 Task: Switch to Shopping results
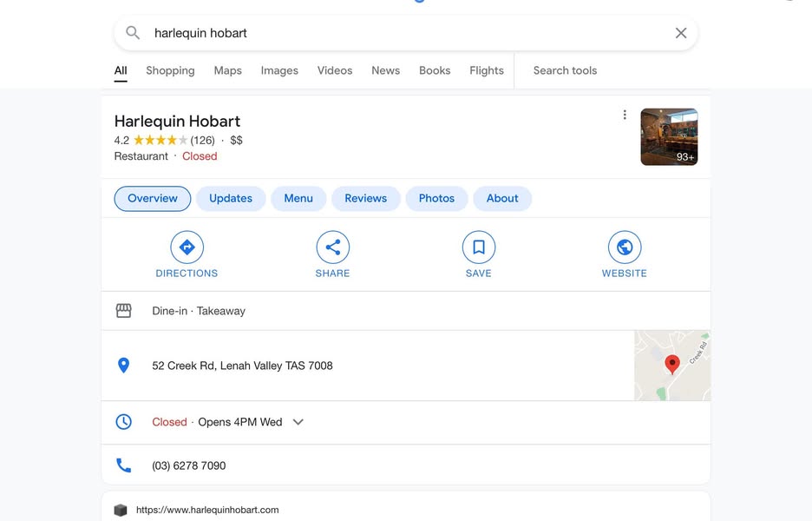170,70
